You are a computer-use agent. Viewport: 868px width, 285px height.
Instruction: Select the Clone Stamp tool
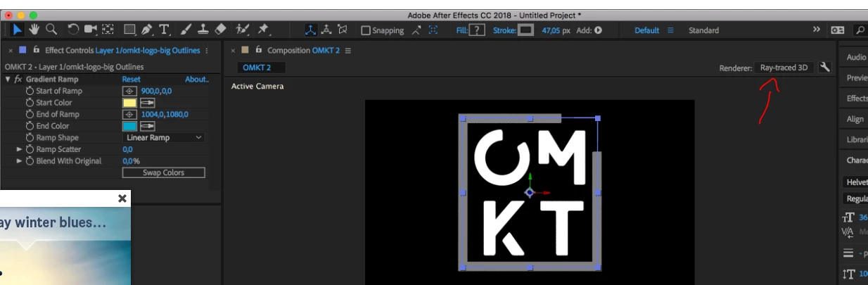(x=203, y=30)
